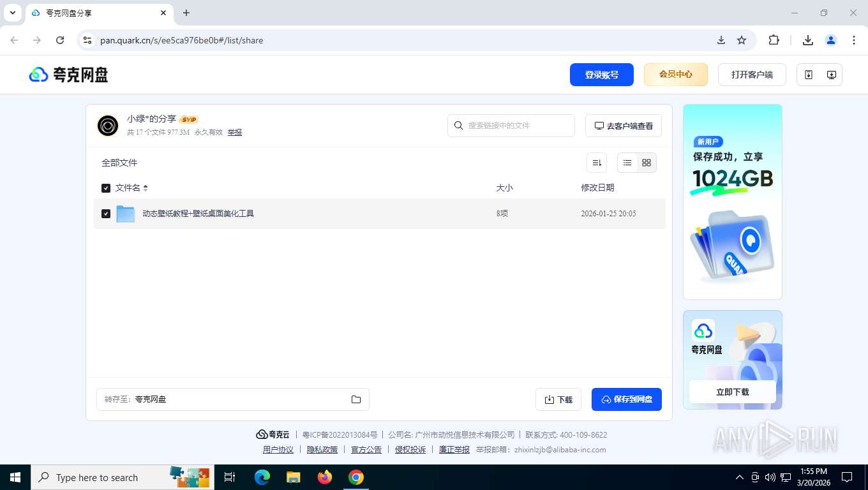The width and height of the screenshot is (868, 490).
Task: Open Chrome profile avatar icon
Action: click(831, 40)
